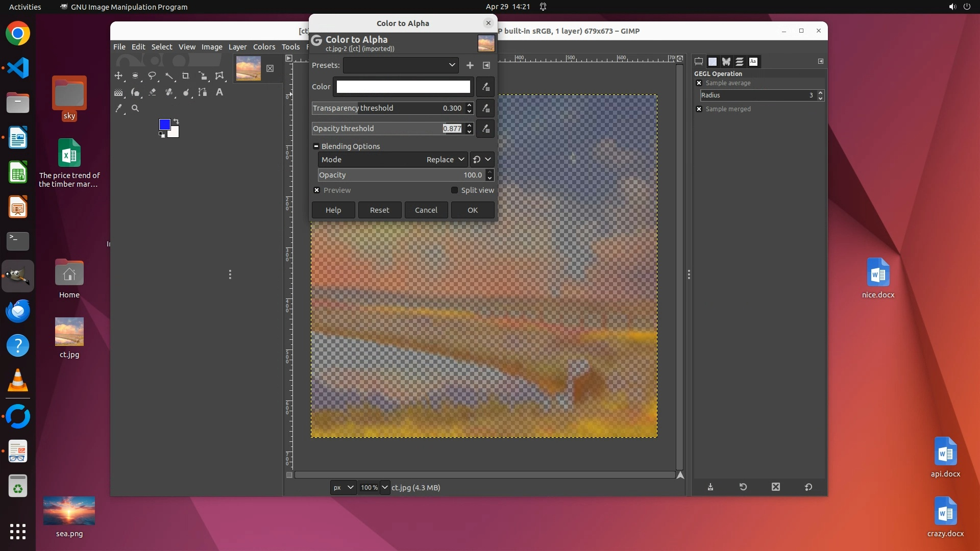Image resolution: width=980 pixels, height=551 pixels.
Task: Click the white Color to Alpha swatch
Action: [x=403, y=87]
